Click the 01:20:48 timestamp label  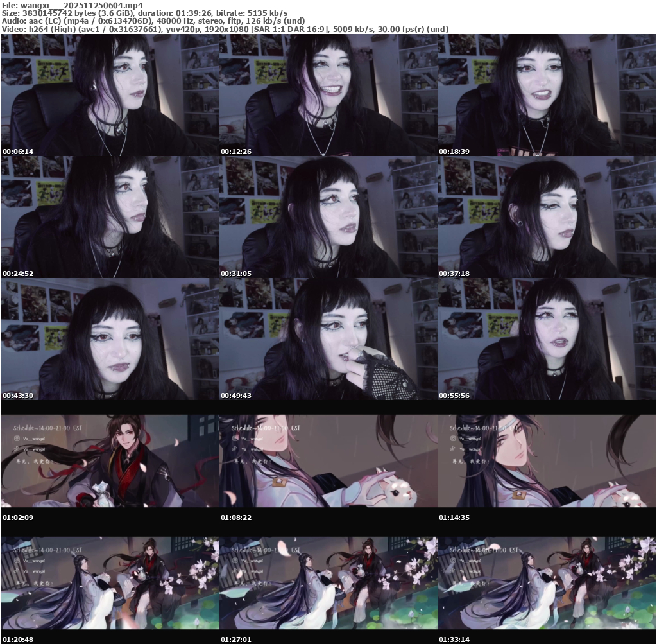click(x=17, y=640)
